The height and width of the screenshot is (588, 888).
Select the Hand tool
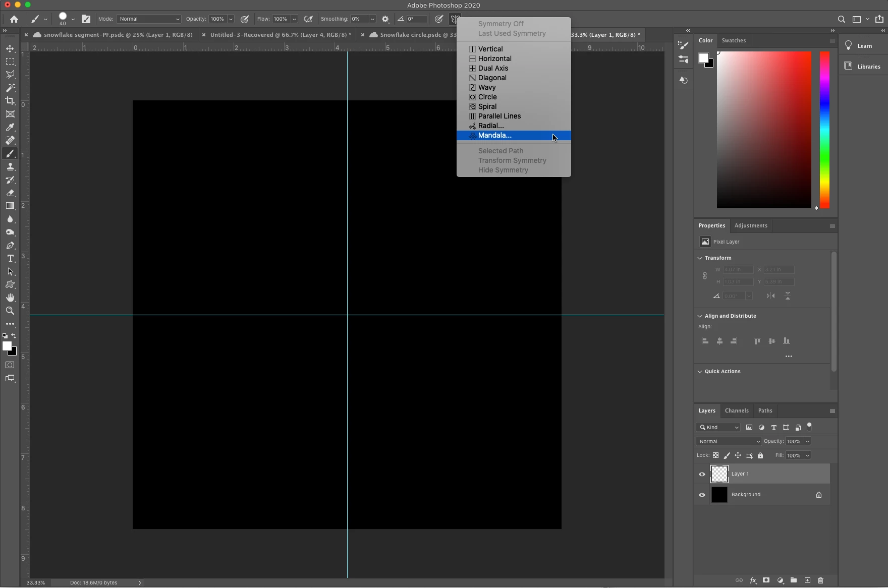[x=10, y=298]
